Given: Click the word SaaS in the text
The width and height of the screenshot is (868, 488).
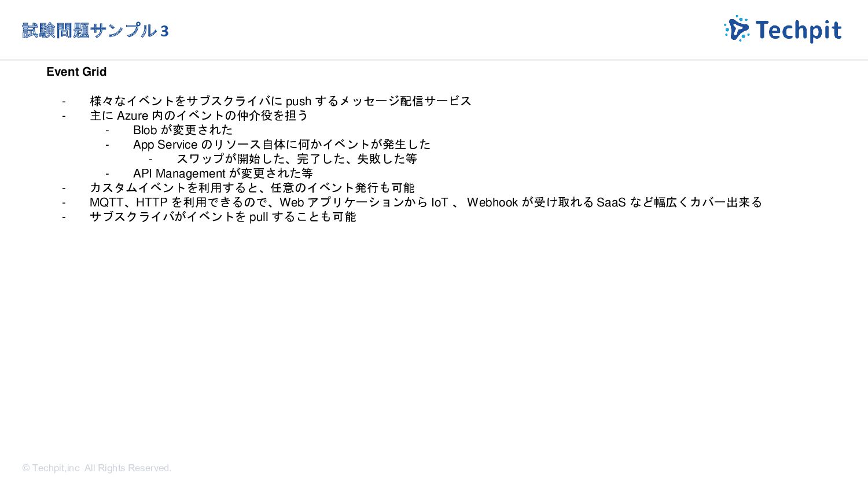Looking at the screenshot, I should pyautogui.click(x=611, y=202).
